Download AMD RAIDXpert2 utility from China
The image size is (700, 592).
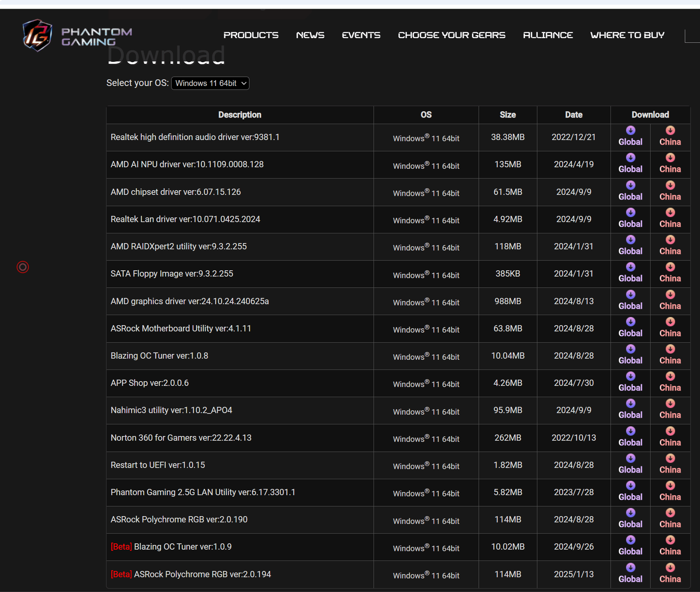click(670, 246)
